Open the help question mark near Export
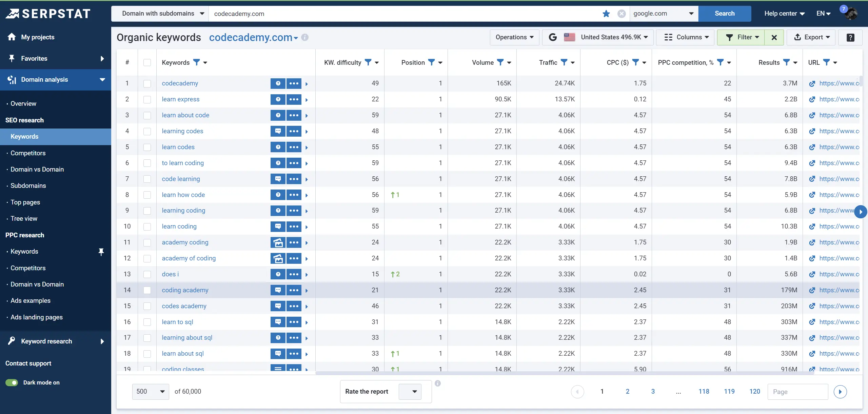 click(x=850, y=37)
